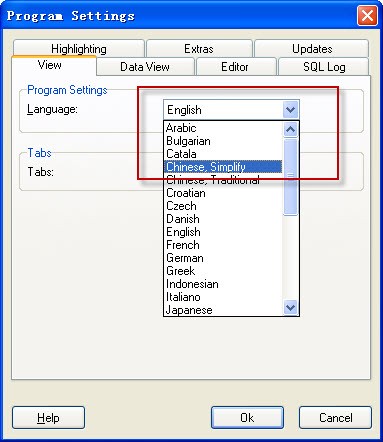The width and height of the screenshot is (383, 442).
Task: Open the SQL Log tab
Action: coord(324,67)
